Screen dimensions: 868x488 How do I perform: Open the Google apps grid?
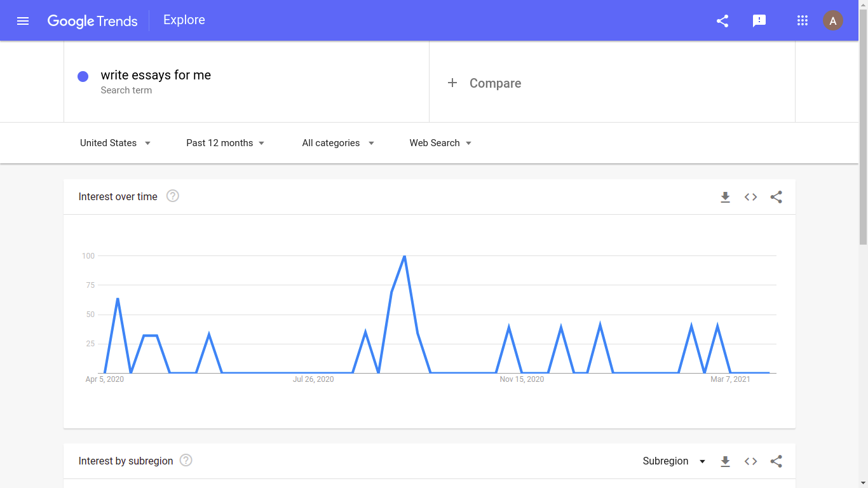pos(803,21)
